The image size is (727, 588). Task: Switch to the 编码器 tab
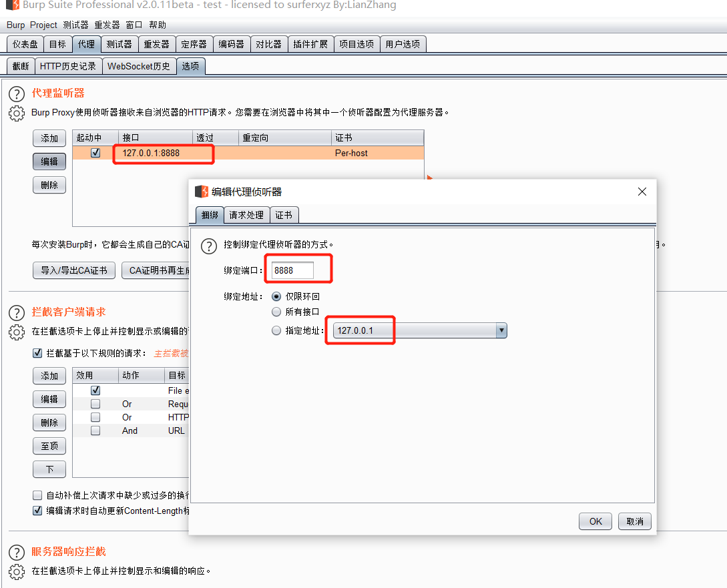point(232,44)
